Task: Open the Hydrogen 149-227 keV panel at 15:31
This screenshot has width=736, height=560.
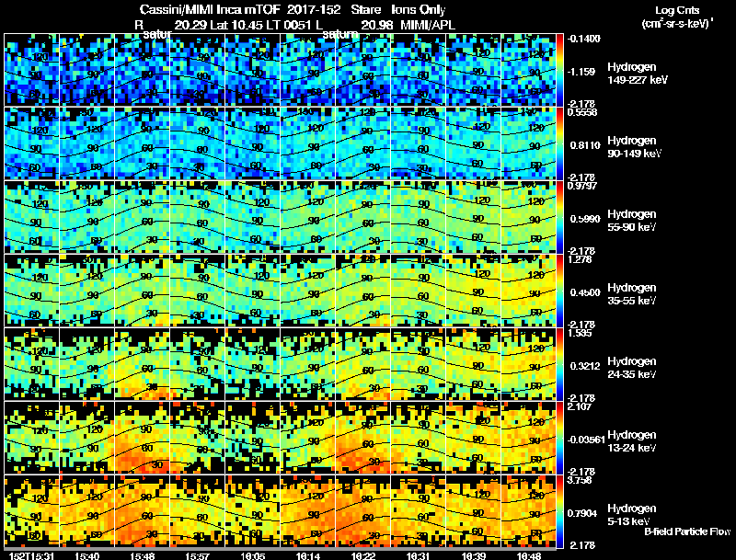Action: [32, 69]
